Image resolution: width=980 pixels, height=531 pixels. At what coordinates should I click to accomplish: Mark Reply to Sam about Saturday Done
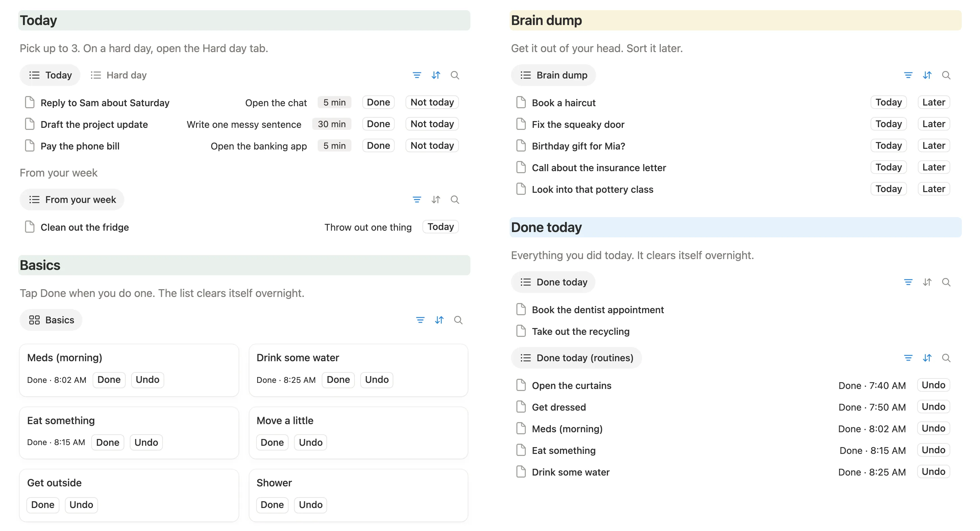[x=378, y=102]
